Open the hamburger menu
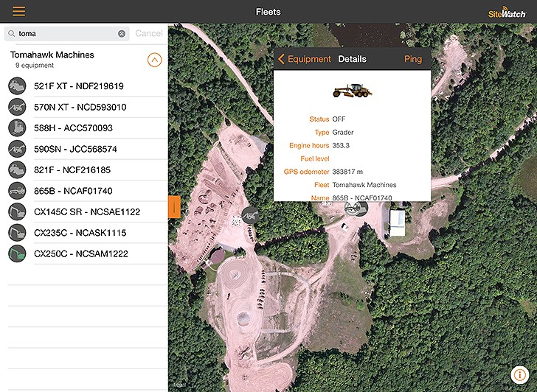Screen dimensions: 537x392 tap(19, 11)
